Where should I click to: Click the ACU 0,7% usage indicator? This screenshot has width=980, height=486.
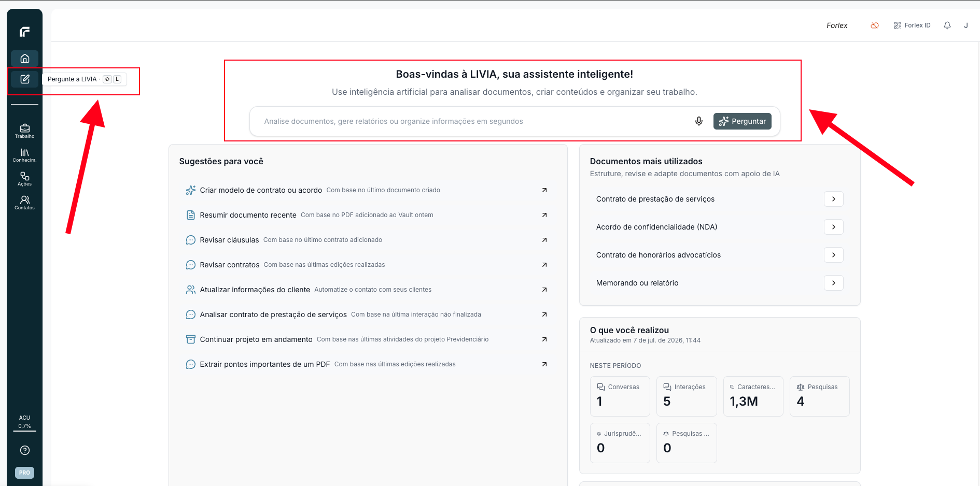coord(24,422)
